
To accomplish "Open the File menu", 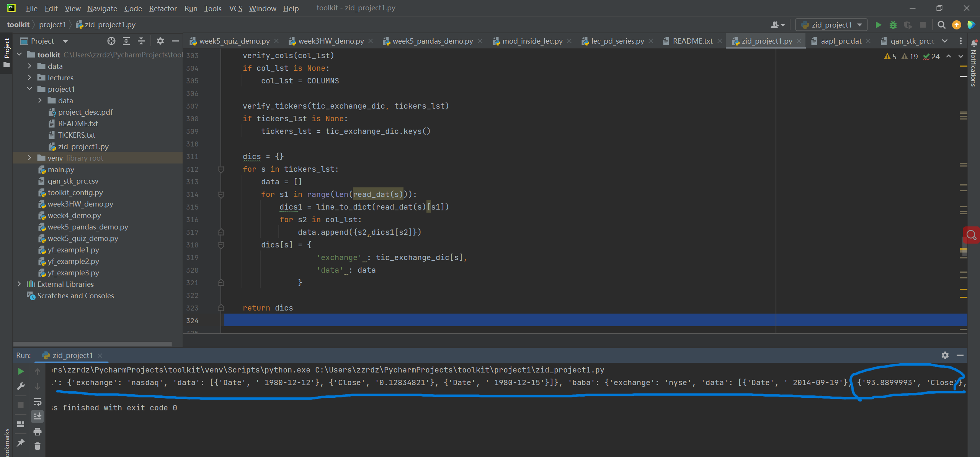I will click(x=31, y=8).
